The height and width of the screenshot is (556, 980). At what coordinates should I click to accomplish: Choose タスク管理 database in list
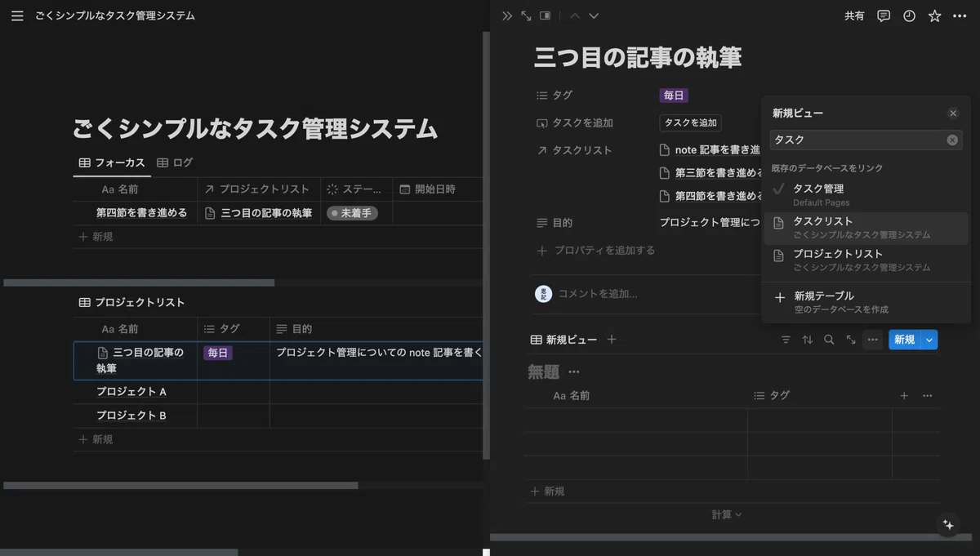866,194
